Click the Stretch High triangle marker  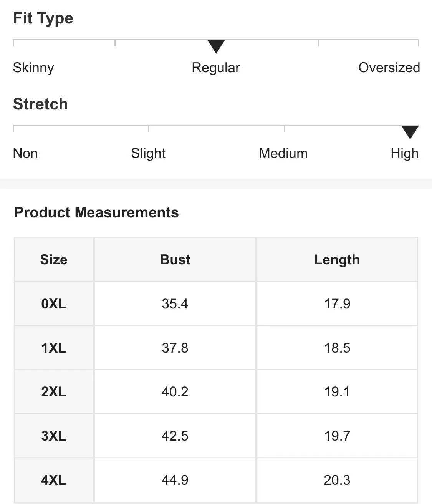pyautogui.click(x=410, y=132)
